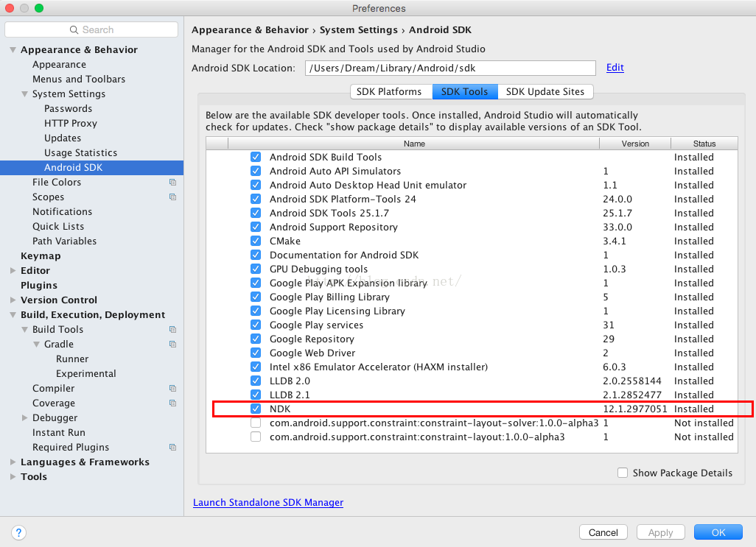Check constraint-layout:1.0.0-alpha3 checkbox
The width and height of the screenshot is (756, 547).
256,437
